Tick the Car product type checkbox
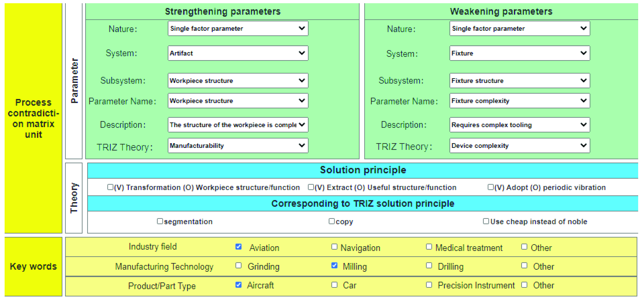644x302 pixels. click(x=334, y=285)
